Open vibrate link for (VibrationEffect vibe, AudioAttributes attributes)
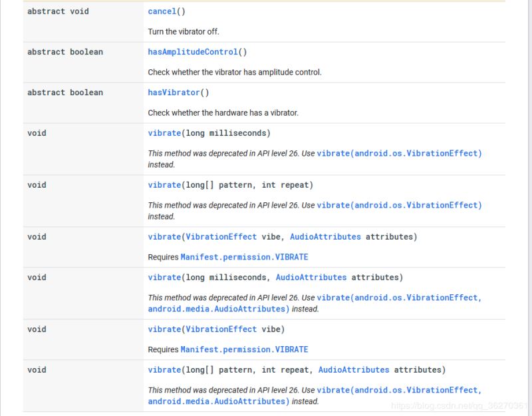Screen dimensions: 532x416 coord(164,237)
